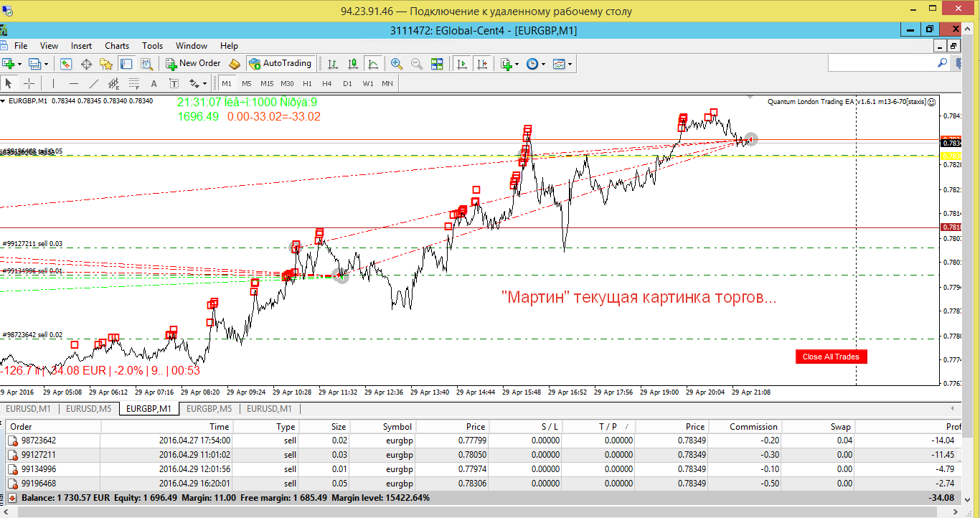Select the Equidistant Channel tool

113,83
